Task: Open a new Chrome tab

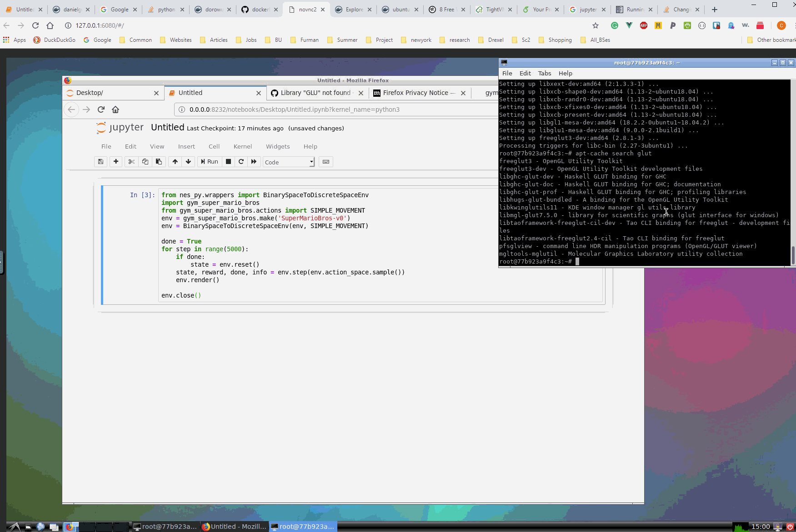Action: tap(715, 10)
